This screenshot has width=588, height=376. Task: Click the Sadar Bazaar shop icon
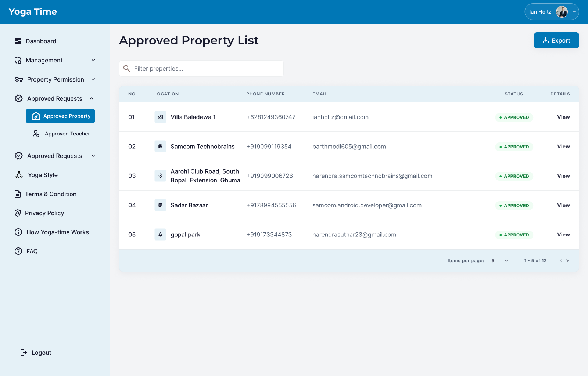coord(160,205)
